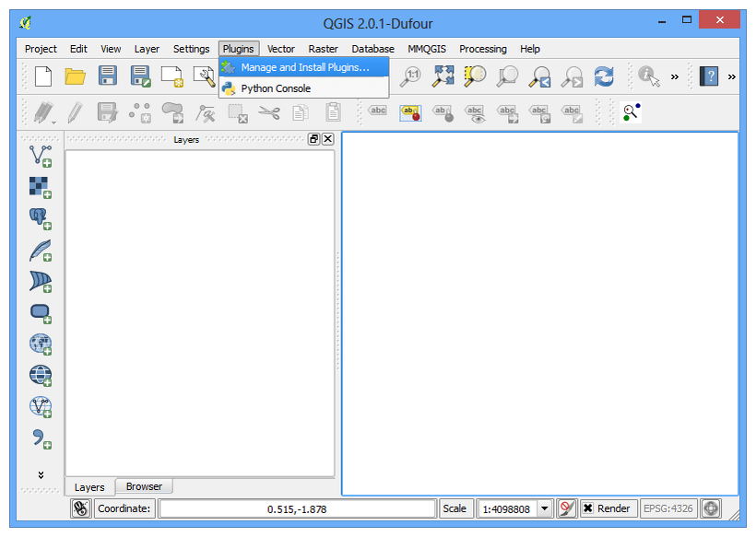Add a WMS/WMTS layer
Screen dimensions: 756x537
point(41,344)
